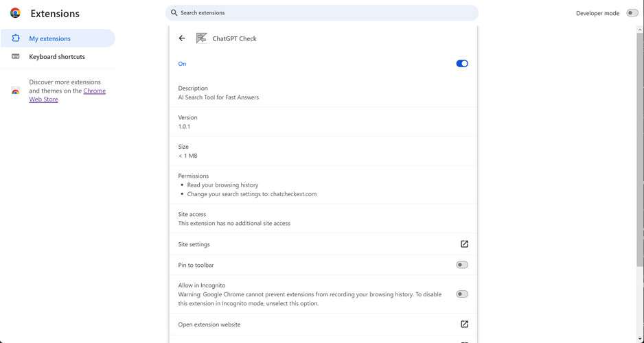Open the Chrome Web Store link
The height and width of the screenshot is (343, 644).
click(94, 91)
